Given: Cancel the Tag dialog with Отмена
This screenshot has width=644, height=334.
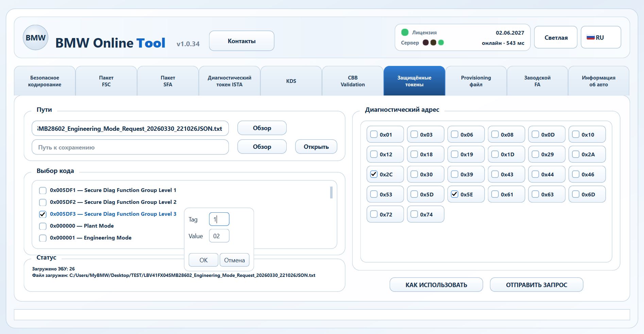Looking at the screenshot, I should (234, 260).
